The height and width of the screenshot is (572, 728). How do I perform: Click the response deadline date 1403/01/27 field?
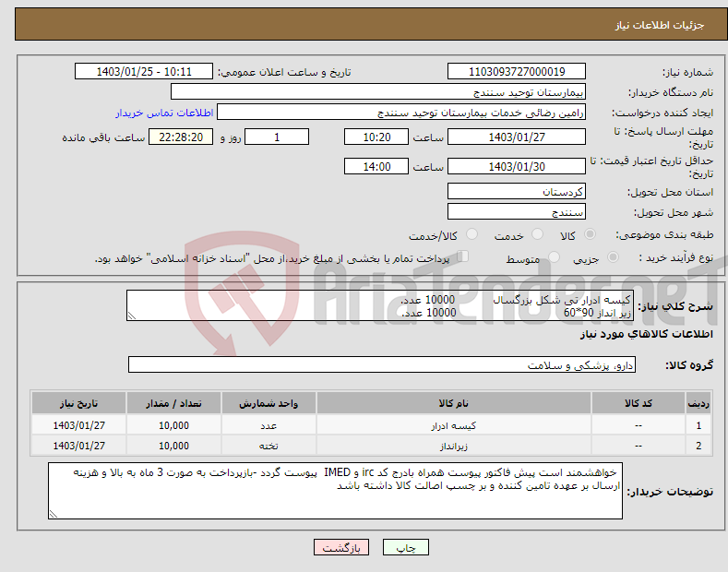(517, 137)
